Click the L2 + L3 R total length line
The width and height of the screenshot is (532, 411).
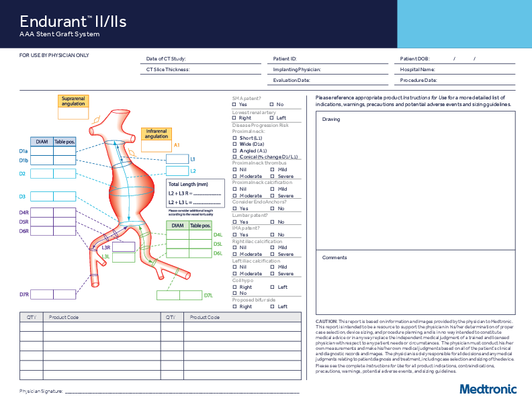208,193
